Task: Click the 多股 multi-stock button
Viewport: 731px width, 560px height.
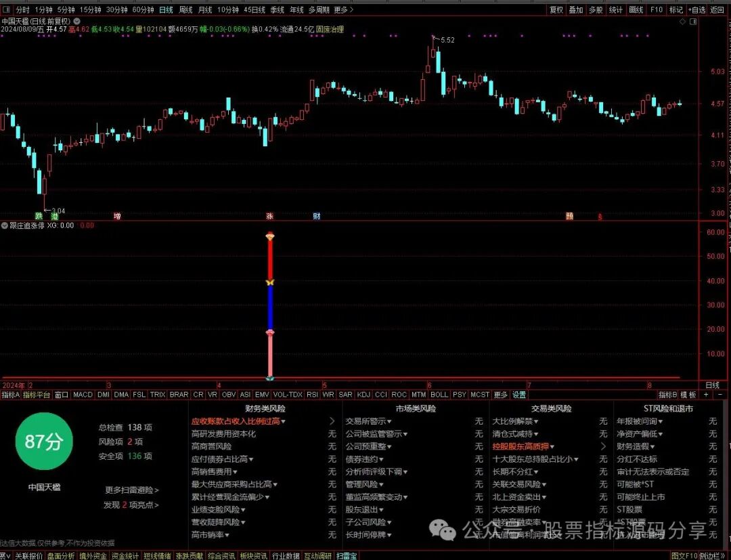Action: pyautogui.click(x=596, y=9)
